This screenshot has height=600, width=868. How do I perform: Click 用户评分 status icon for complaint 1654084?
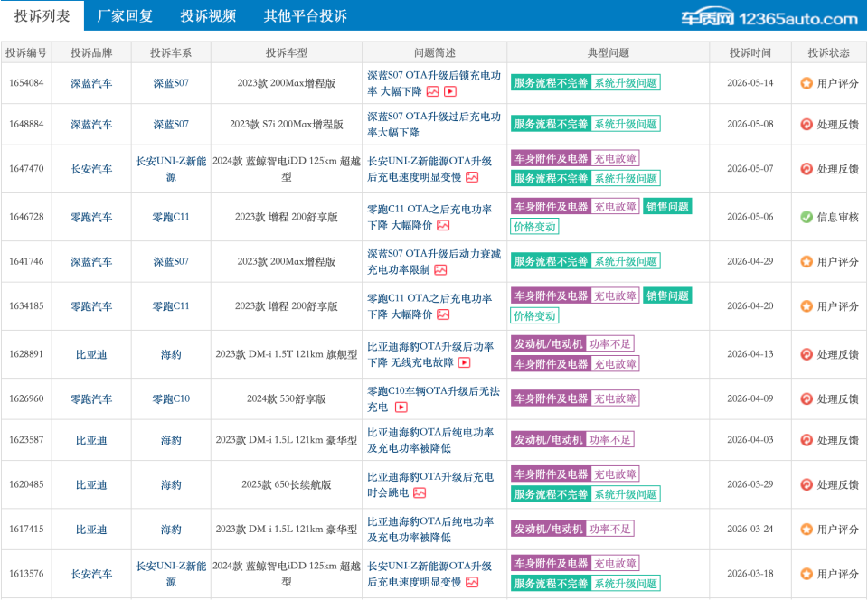pos(807,83)
